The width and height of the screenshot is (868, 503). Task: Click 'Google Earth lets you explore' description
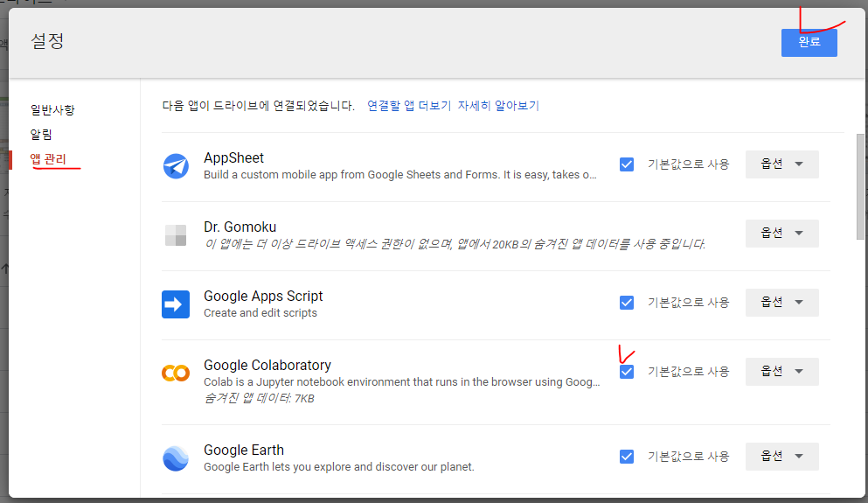[339, 467]
